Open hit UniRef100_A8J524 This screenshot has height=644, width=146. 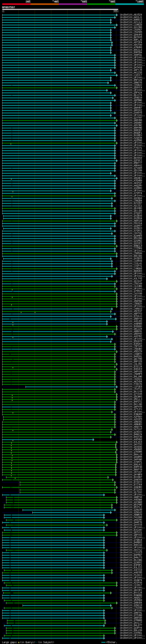[131, 15]
